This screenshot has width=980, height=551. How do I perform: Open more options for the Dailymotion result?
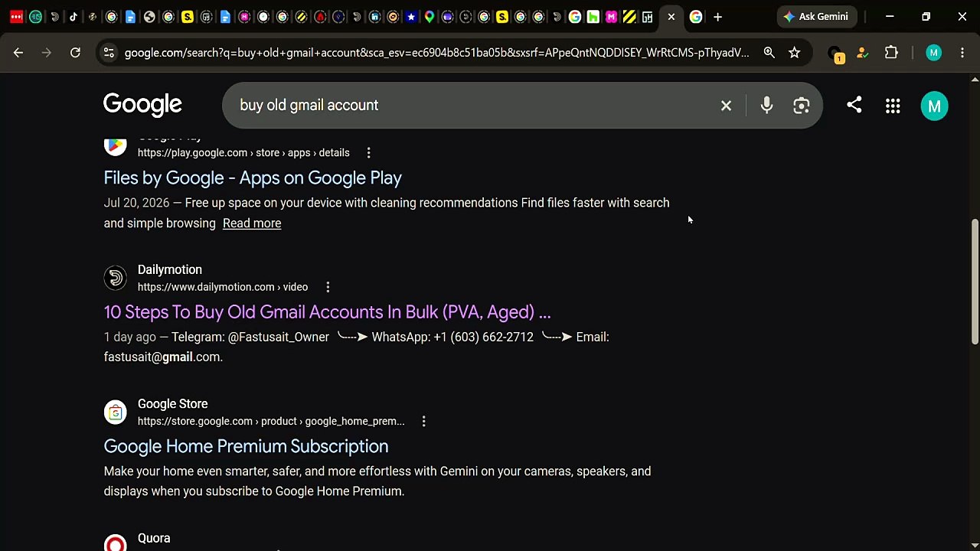328,287
